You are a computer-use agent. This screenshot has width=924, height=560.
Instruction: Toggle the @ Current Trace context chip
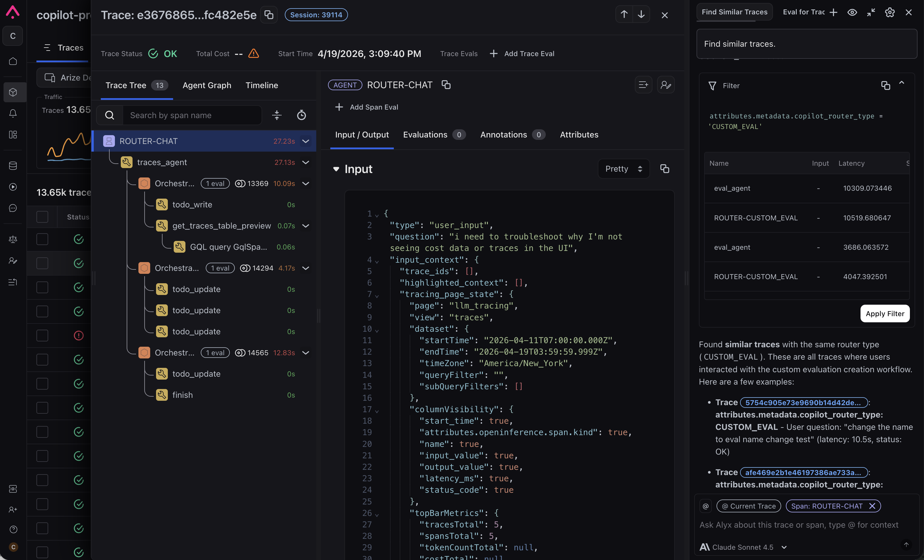tap(749, 506)
